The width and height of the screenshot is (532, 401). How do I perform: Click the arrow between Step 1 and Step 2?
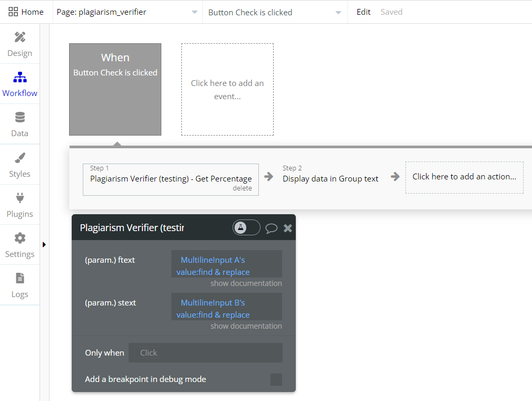click(x=269, y=177)
